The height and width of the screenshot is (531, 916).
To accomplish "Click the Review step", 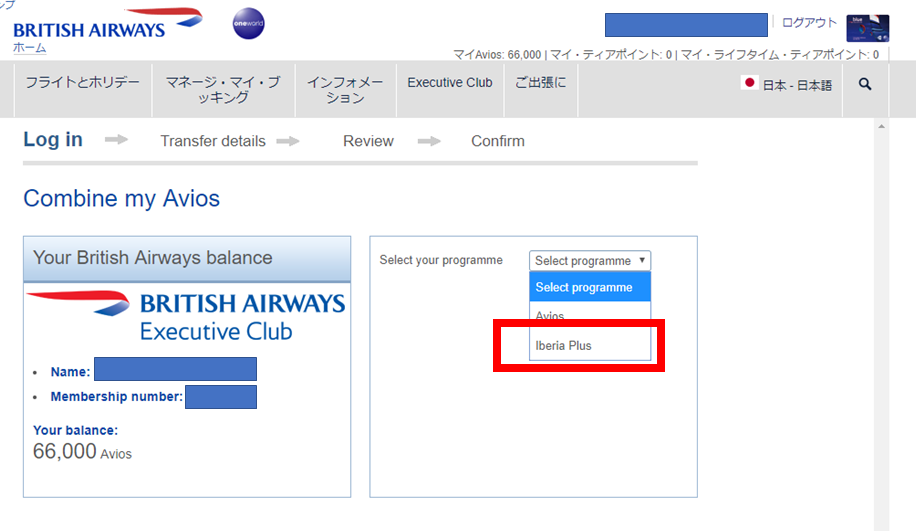I will 368,141.
